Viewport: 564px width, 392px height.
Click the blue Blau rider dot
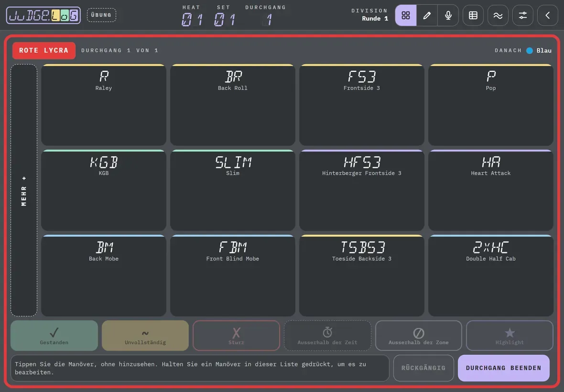coord(530,51)
